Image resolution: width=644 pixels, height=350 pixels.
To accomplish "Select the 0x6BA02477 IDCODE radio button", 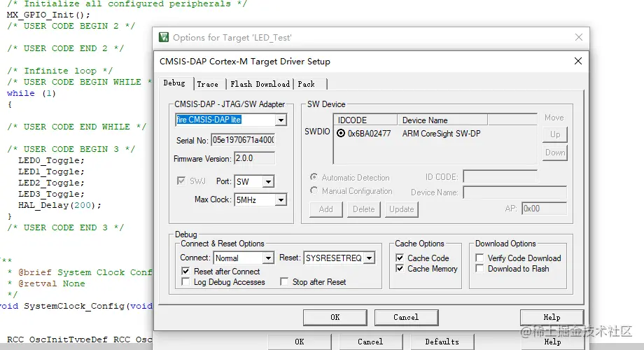I will (x=341, y=133).
